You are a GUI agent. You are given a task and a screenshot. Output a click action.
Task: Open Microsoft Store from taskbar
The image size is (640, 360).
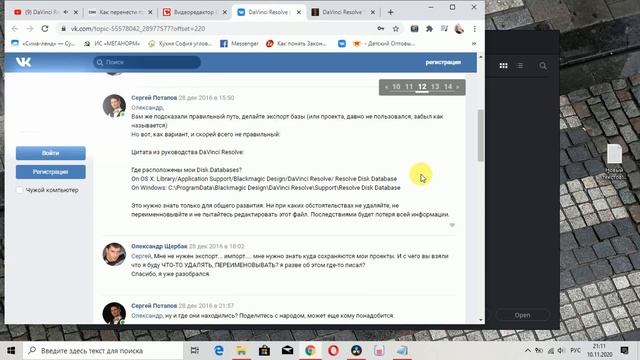264,351
